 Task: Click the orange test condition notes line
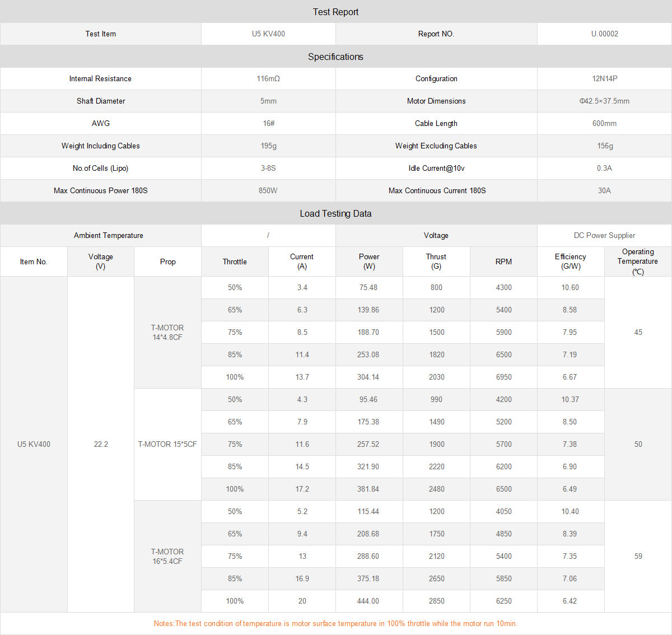[335, 623]
